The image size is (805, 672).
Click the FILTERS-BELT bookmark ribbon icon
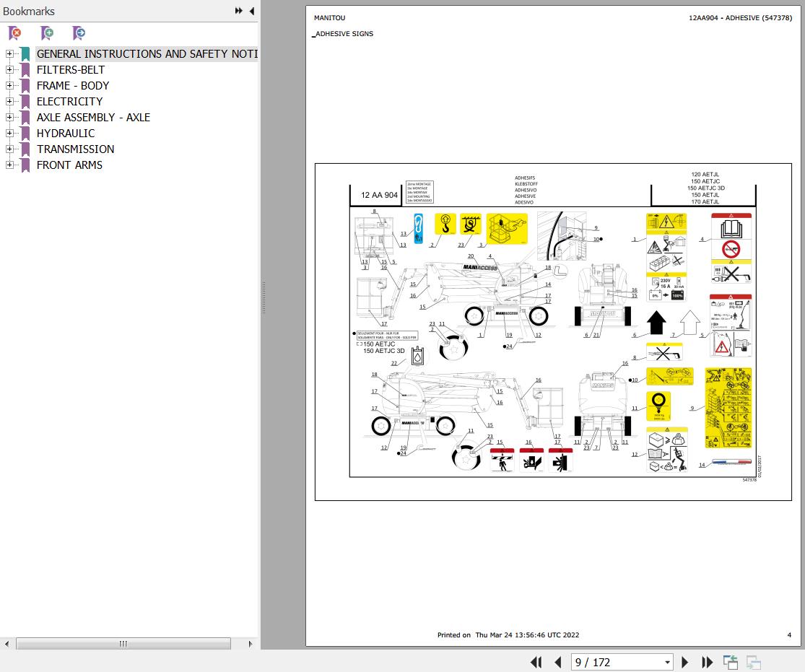point(25,70)
